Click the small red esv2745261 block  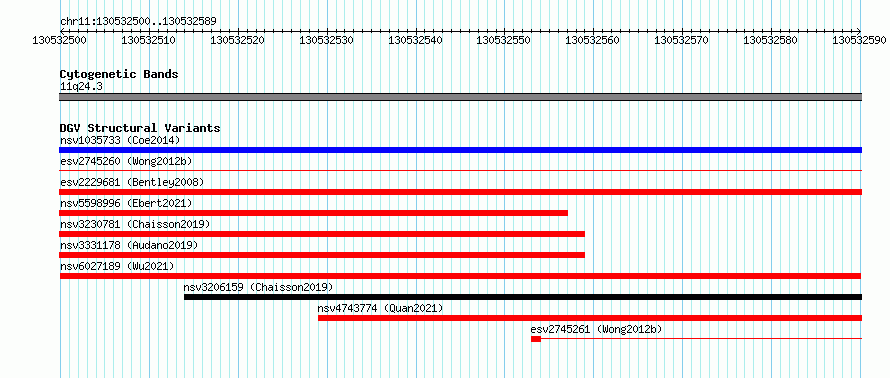tap(536, 339)
